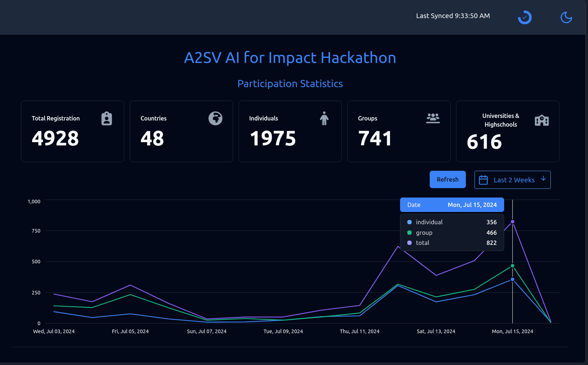Click the Groups card label
The height and width of the screenshot is (365, 588).
click(x=368, y=118)
